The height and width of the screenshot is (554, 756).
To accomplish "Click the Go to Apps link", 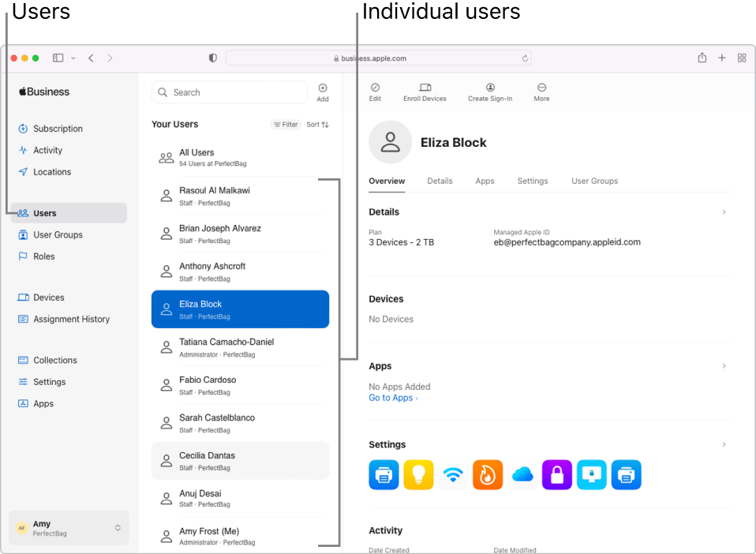I will click(x=392, y=398).
